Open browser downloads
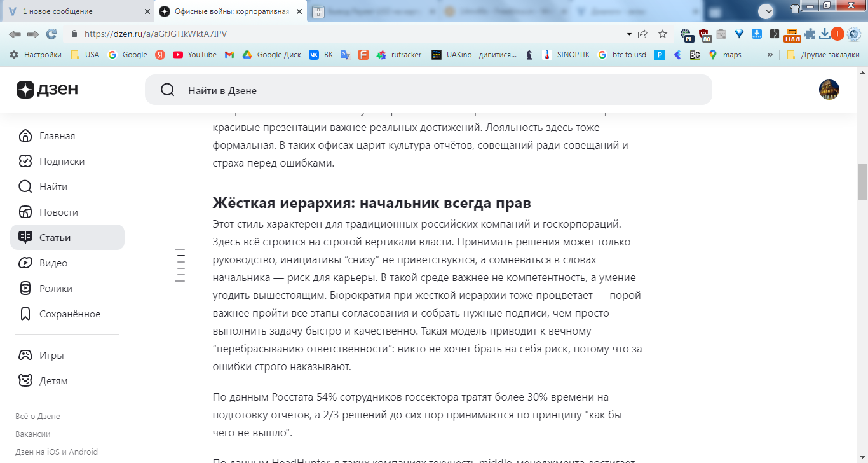This screenshot has width=868, height=463. click(825, 34)
